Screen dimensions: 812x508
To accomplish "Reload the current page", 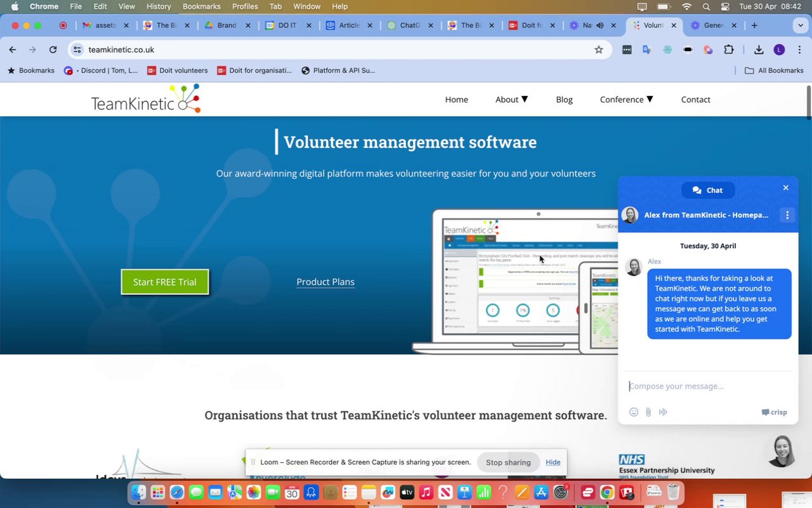I will 53,50.
